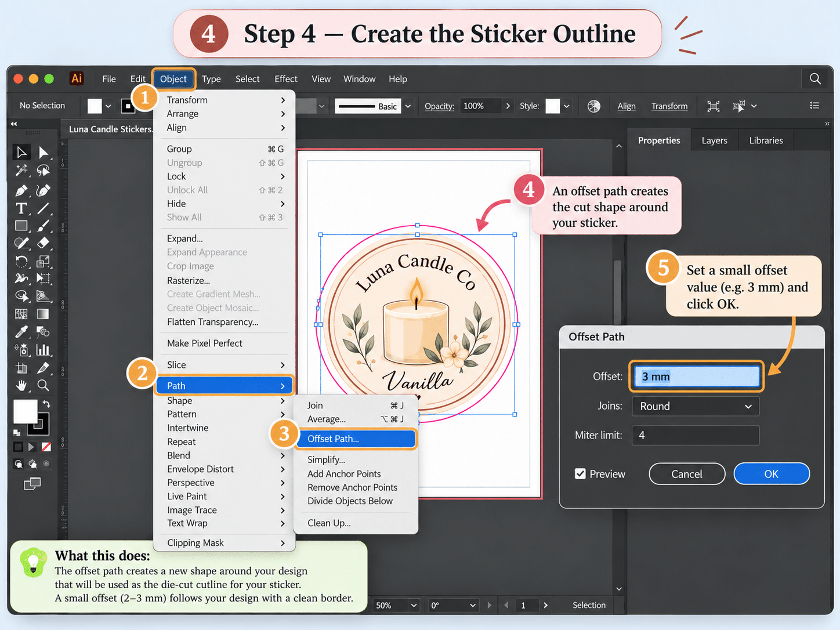The image size is (840, 630).
Task: Select the Direct Selection tool
Action: [44, 152]
